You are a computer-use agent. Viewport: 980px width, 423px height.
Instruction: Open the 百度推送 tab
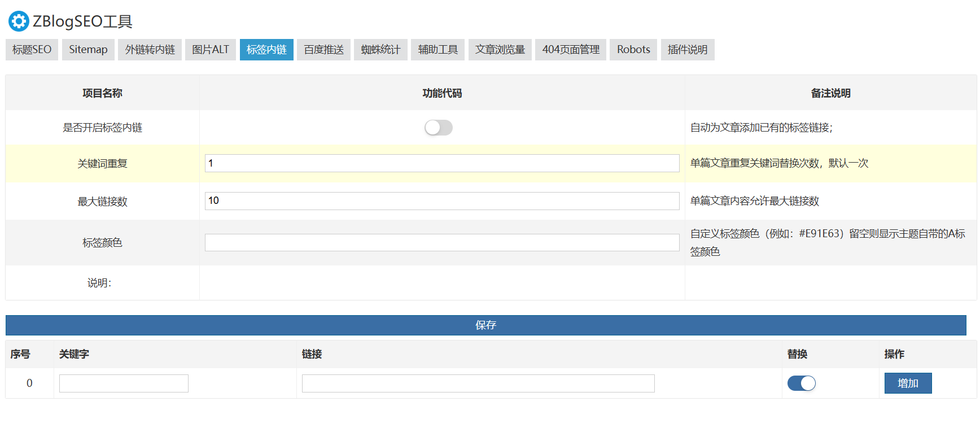[x=323, y=50]
